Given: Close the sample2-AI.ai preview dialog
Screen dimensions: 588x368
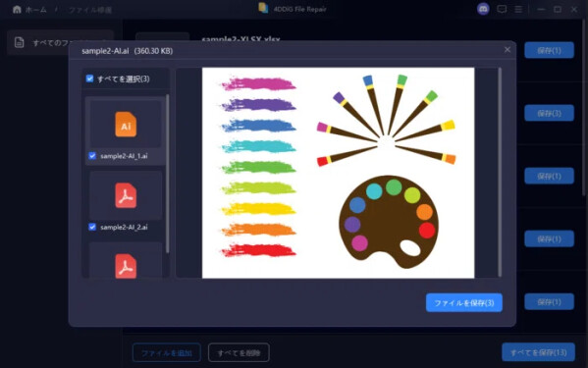Looking at the screenshot, I should point(508,49).
